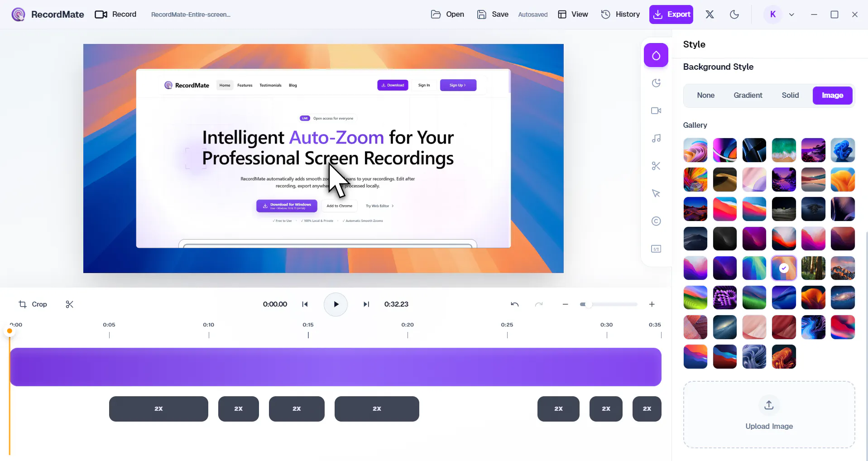The height and width of the screenshot is (461, 868).
Task: Click the redo arrow icon
Action: [539, 304]
